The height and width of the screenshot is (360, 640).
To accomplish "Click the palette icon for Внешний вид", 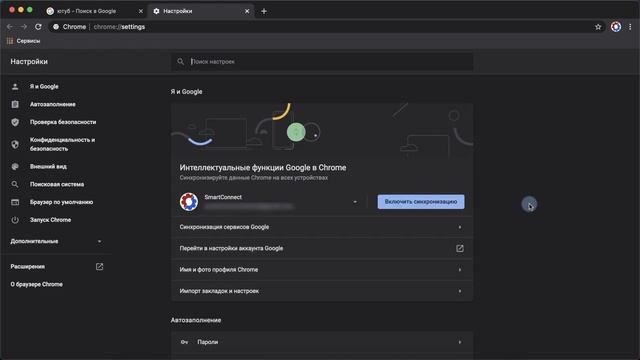I will (15, 167).
